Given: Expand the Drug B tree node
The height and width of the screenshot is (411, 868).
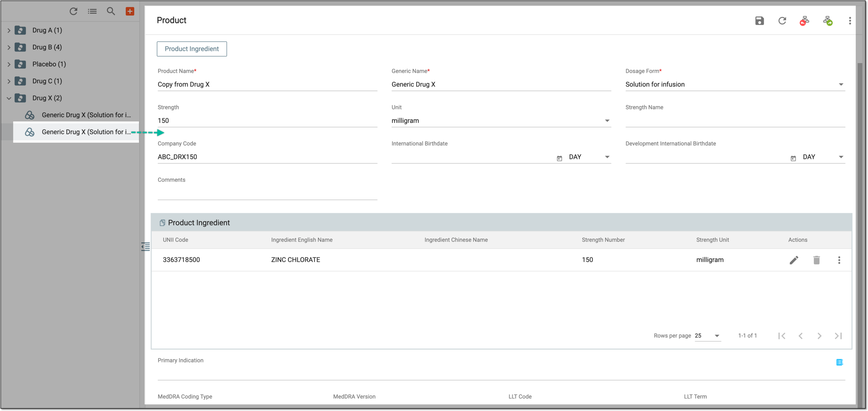Looking at the screenshot, I should (9, 48).
